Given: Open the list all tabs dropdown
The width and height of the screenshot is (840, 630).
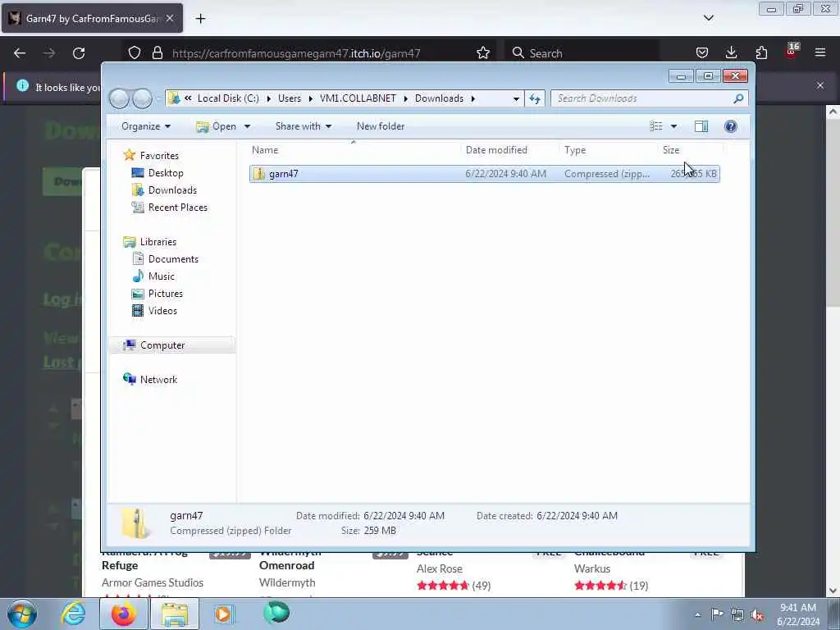Looking at the screenshot, I should point(708,18).
